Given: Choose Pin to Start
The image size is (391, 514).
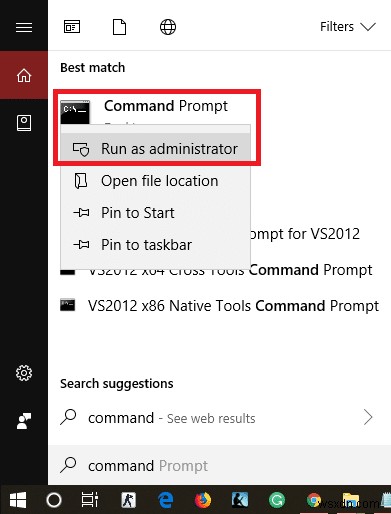Looking at the screenshot, I should [x=155, y=213].
